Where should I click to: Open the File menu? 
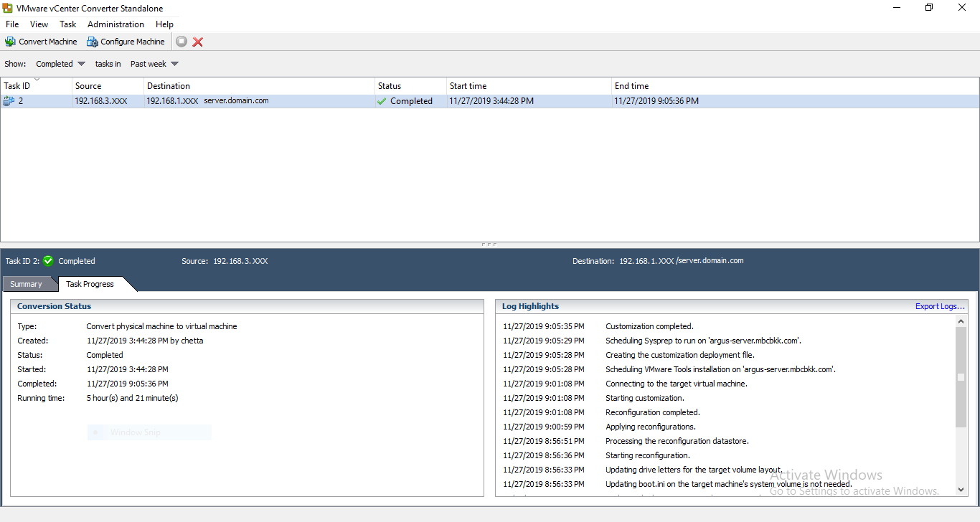12,24
